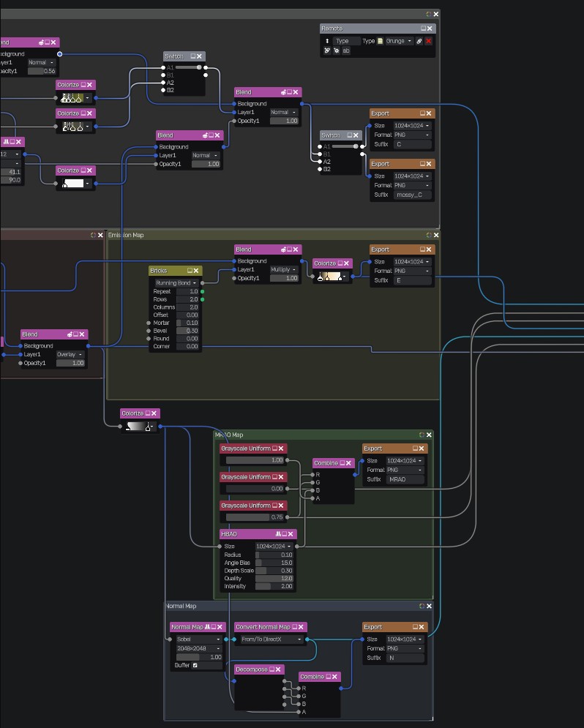Screen dimensions: 584x728
Task: Click the add-link icon in Remote's bottom row
Action: tap(327, 50)
